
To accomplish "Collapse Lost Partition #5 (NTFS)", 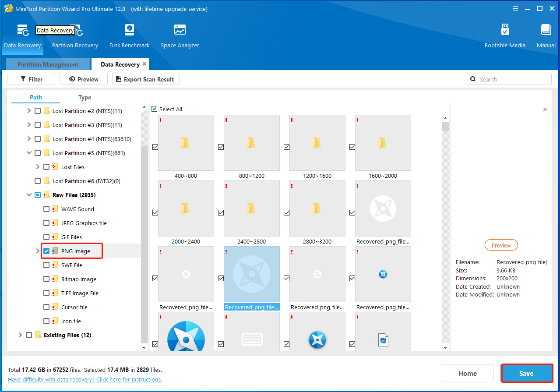I will (29, 153).
